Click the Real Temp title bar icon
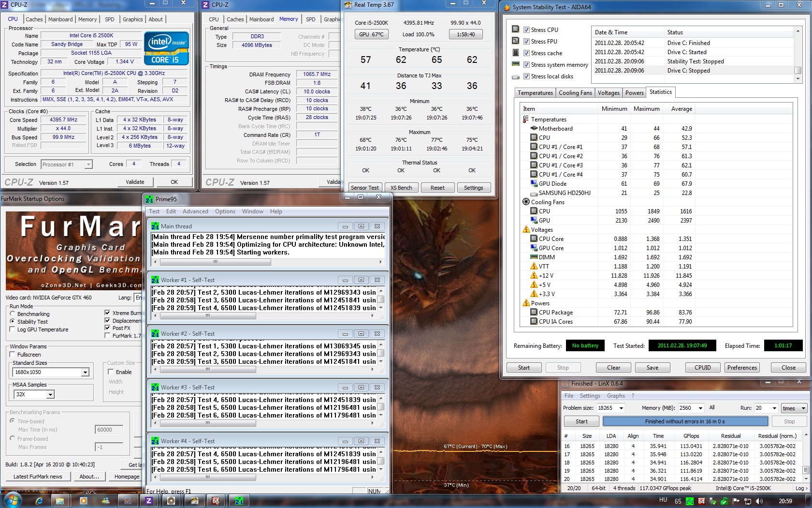 348,5
